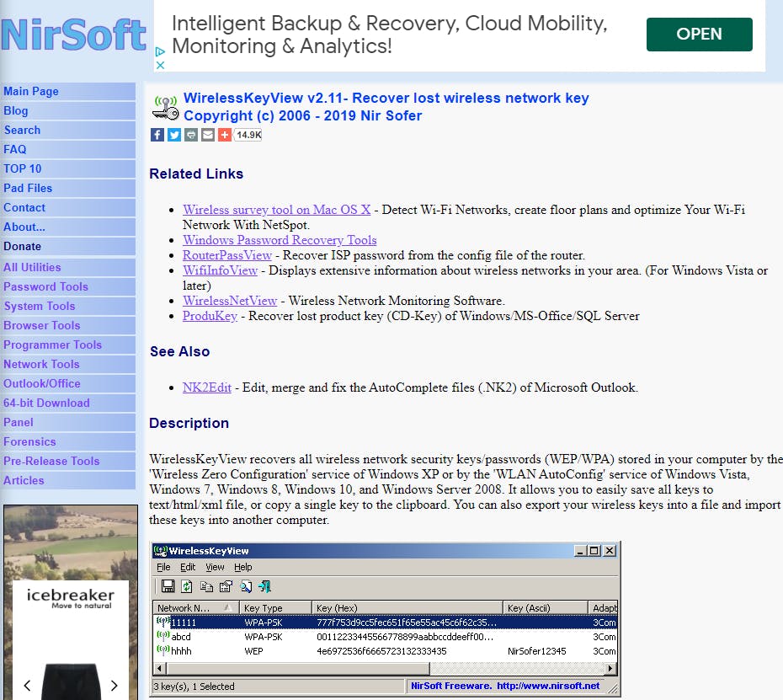Share page via Twitter icon
This screenshot has width=783, height=700.
pos(173,135)
